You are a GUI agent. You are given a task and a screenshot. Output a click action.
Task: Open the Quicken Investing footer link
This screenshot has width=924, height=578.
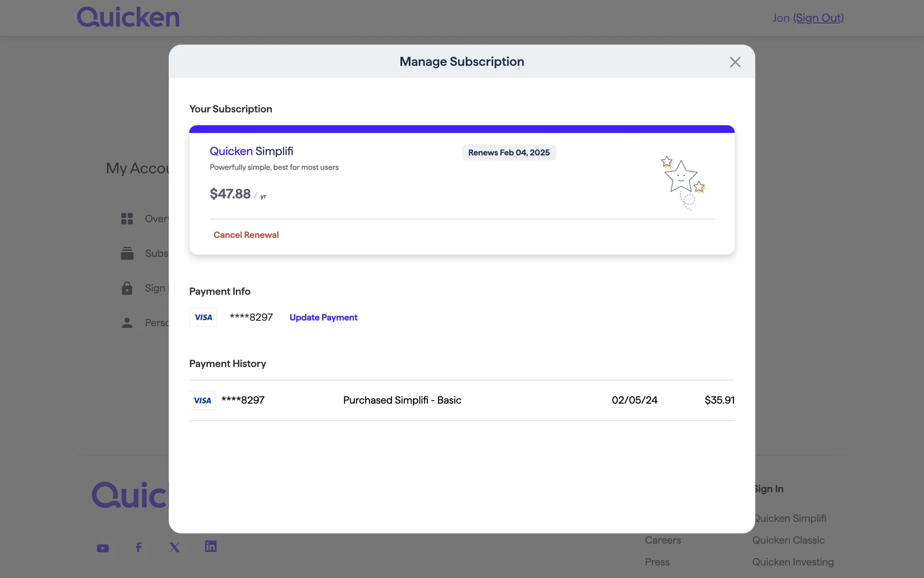coord(793,562)
